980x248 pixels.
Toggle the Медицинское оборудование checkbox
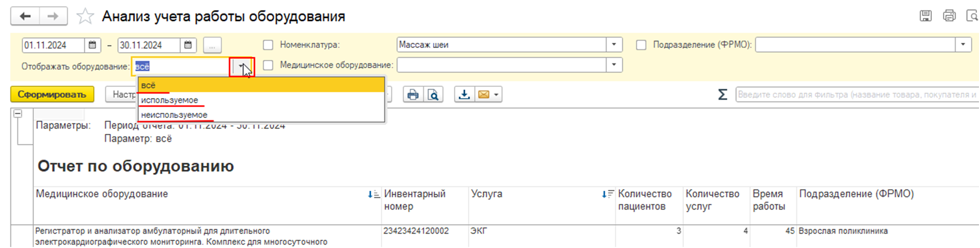[268, 65]
